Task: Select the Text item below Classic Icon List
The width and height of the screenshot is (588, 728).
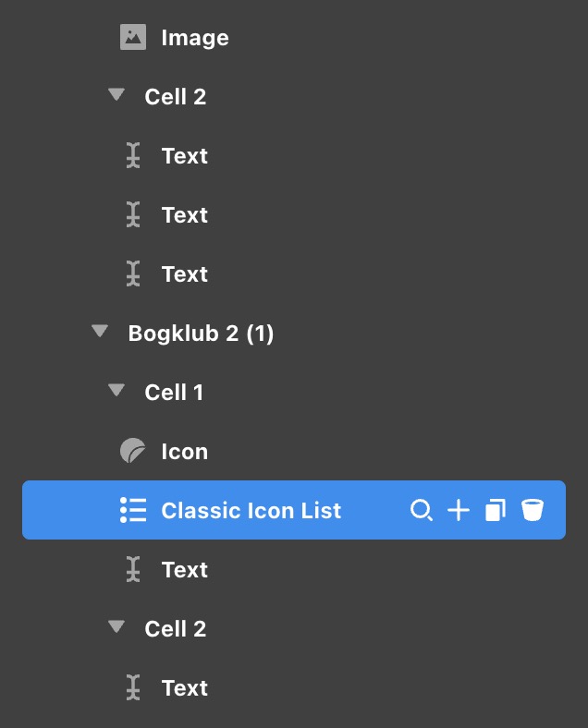Action: [185, 570]
